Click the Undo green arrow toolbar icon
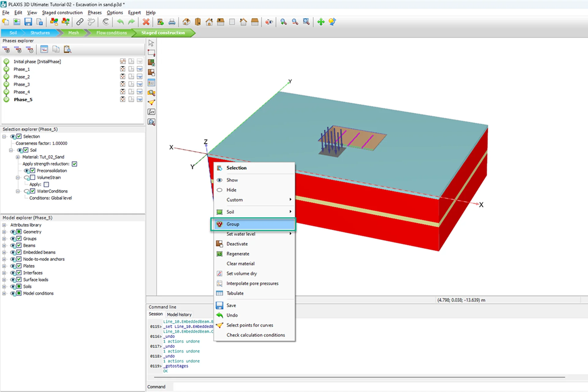 pos(120,22)
